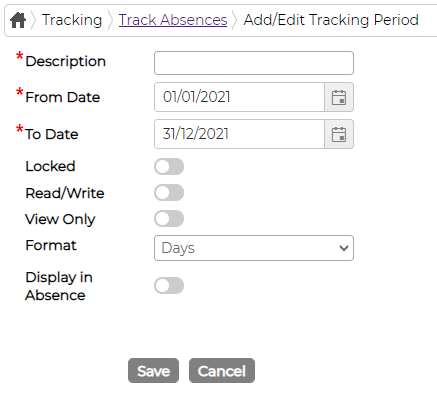Click the Add/Edit Tracking Period breadcrumb
This screenshot has width=437, height=395.
click(331, 20)
